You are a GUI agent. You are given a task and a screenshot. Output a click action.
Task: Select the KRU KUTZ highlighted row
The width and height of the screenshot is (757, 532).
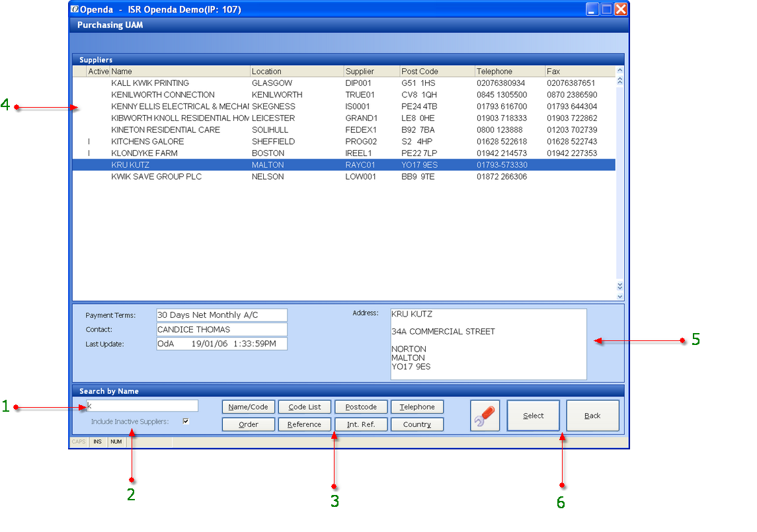point(344,165)
